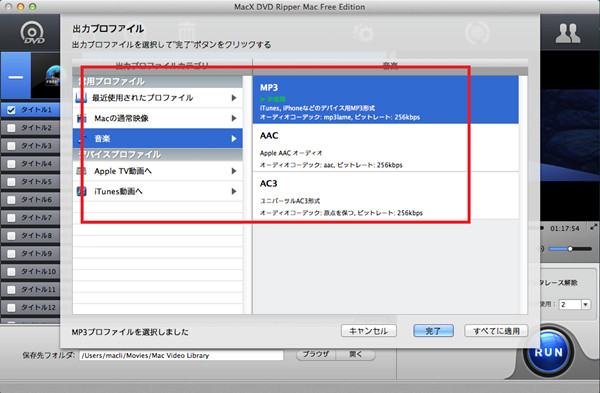The height and width of the screenshot is (393, 600).
Task: Click the 01:17:54 timecode
Action: 564,229
